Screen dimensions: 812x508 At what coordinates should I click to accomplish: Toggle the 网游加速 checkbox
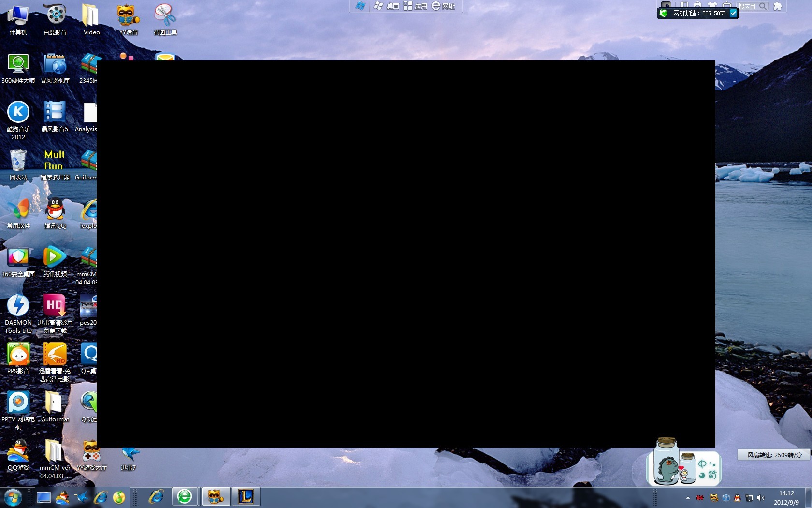733,13
